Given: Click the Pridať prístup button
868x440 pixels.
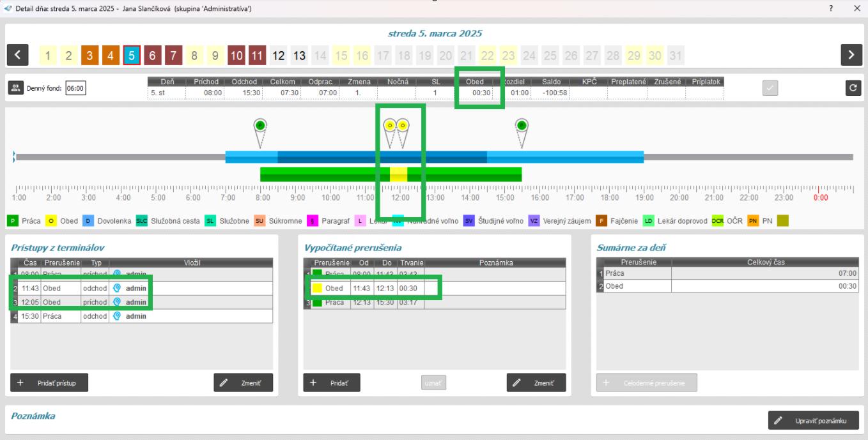Looking at the screenshot, I should pos(49,383).
